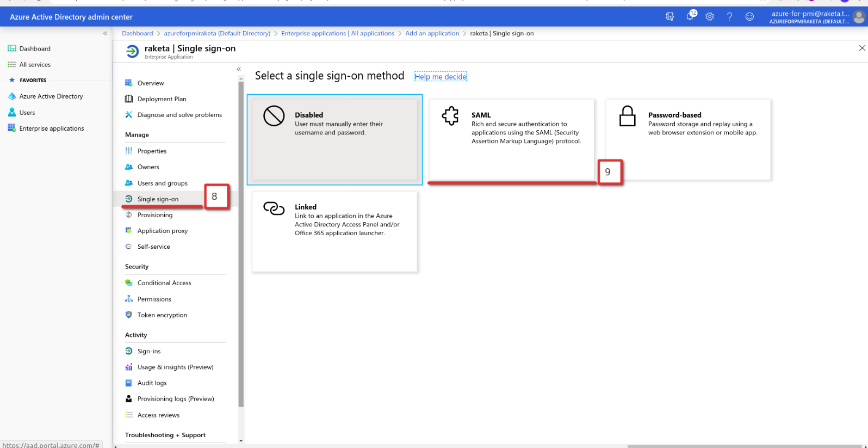Open the settings gear in the top bar

coord(710,17)
